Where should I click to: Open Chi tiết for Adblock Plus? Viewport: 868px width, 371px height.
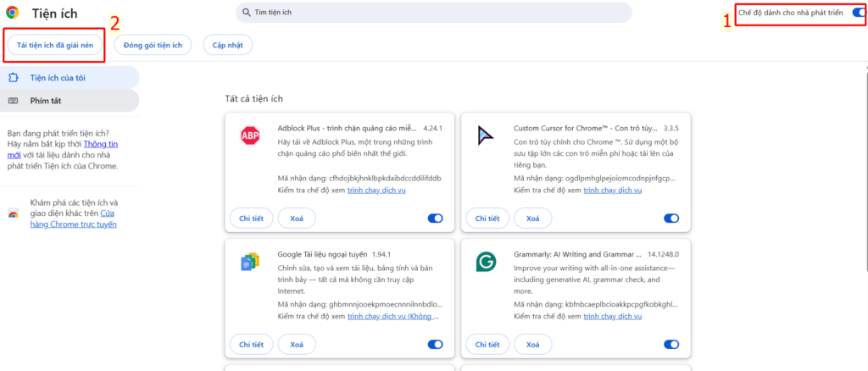coord(251,219)
